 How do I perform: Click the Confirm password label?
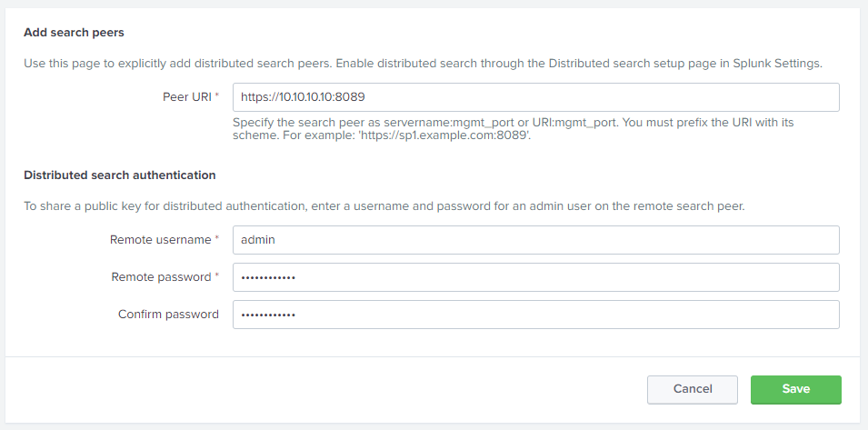tap(168, 315)
